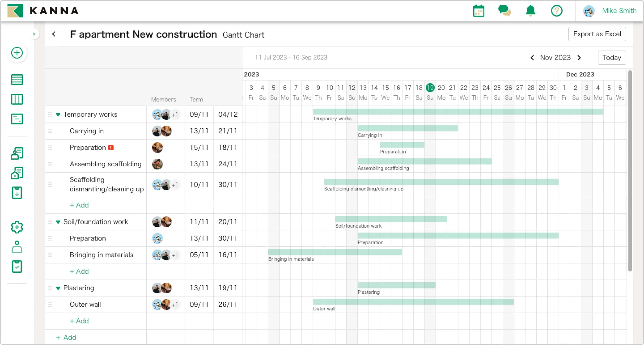
Task: Select the list view icon in the sidebar
Action: pyautogui.click(x=17, y=79)
